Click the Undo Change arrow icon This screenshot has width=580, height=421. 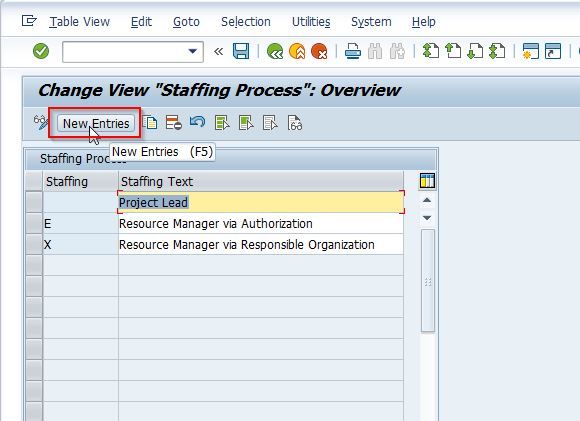[x=197, y=122]
